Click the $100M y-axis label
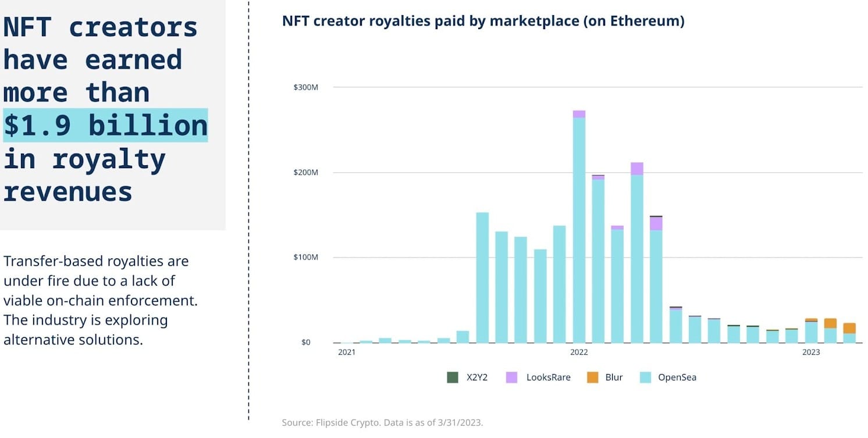 coord(305,257)
